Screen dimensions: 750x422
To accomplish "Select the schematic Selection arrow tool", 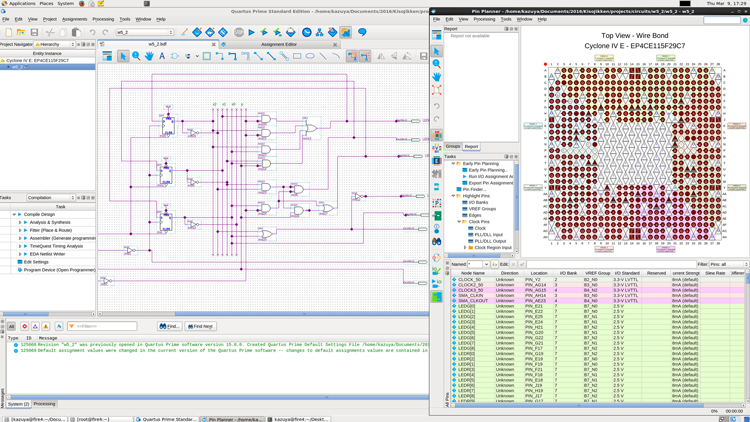I will pyautogui.click(x=123, y=56).
